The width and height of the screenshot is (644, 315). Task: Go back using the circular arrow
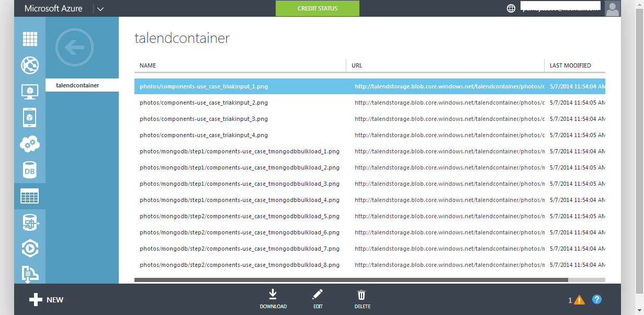click(x=74, y=48)
